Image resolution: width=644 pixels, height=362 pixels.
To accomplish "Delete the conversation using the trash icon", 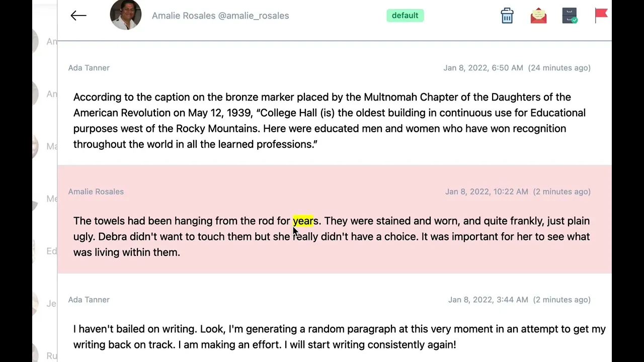I will coord(507,16).
